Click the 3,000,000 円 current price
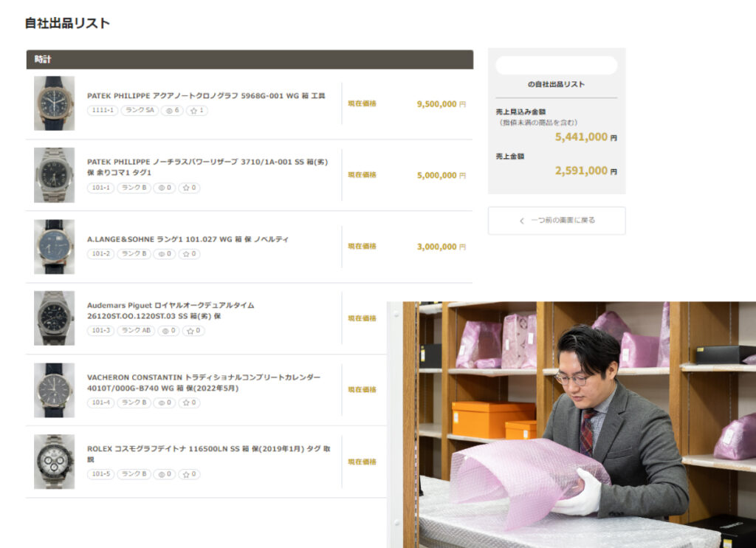Viewport: 756px width, 548px height. click(x=441, y=247)
